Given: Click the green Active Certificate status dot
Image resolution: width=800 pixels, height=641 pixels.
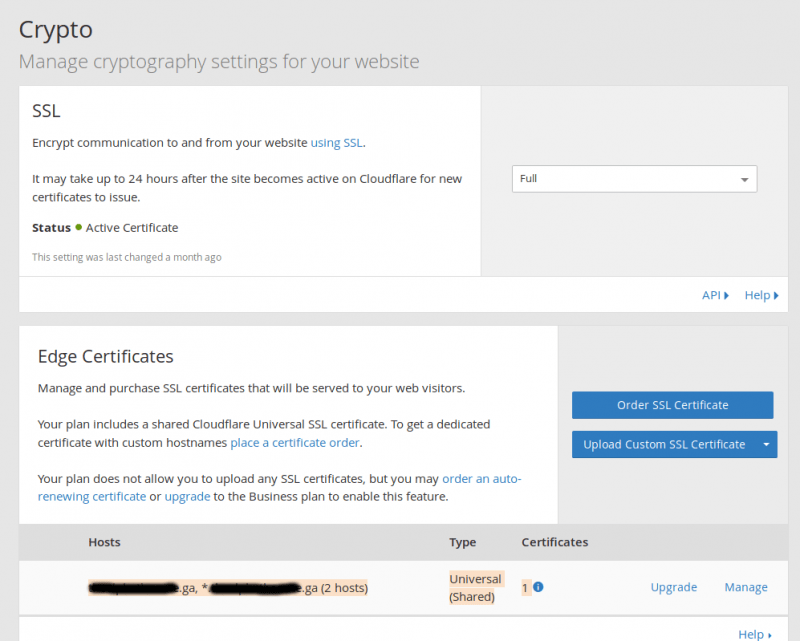Looking at the screenshot, I should point(79,228).
